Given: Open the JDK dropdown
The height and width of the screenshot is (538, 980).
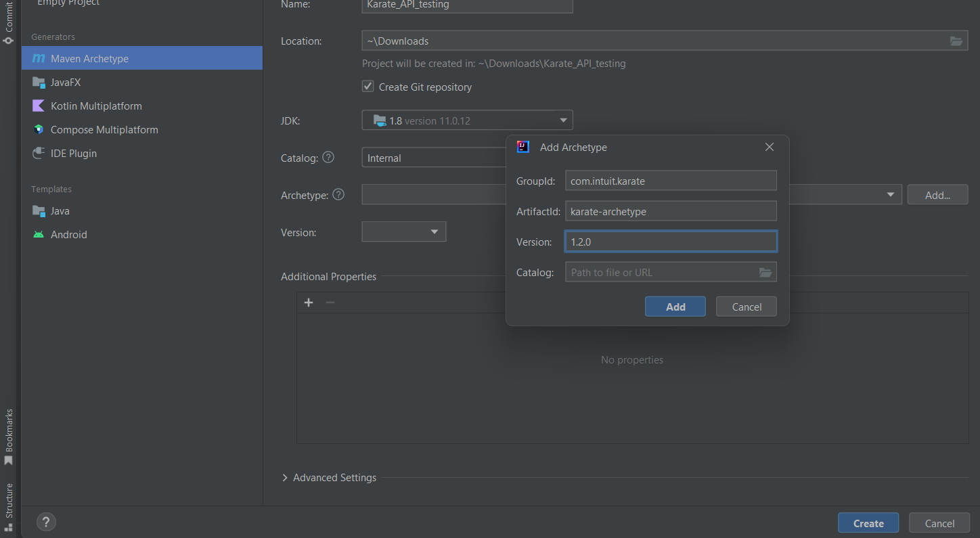Looking at the screenshot, I should (x=468, y=120).
